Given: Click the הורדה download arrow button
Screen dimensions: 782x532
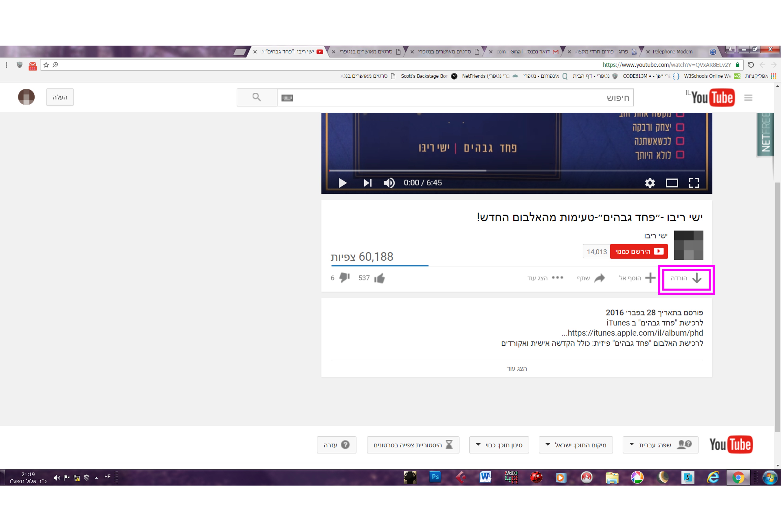Looking at the screenshot, I should pyautogui.click(x=686, y=279).
